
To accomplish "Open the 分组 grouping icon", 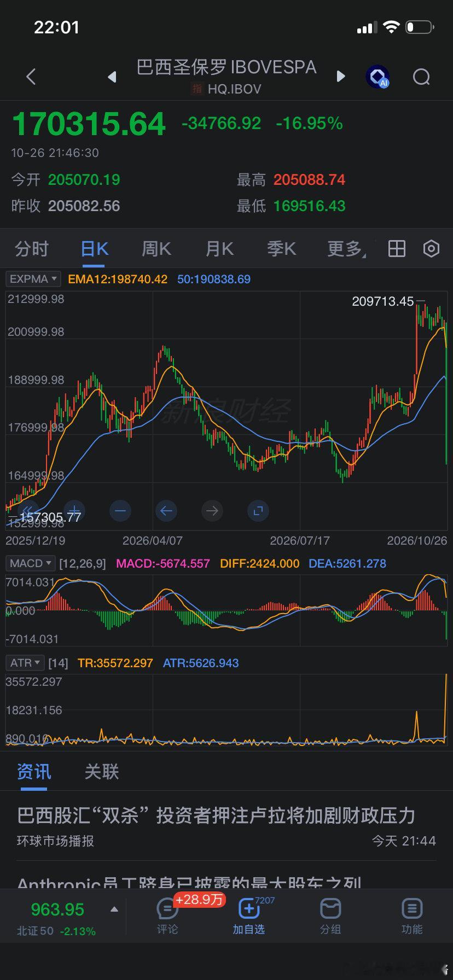I will [330, 916].
